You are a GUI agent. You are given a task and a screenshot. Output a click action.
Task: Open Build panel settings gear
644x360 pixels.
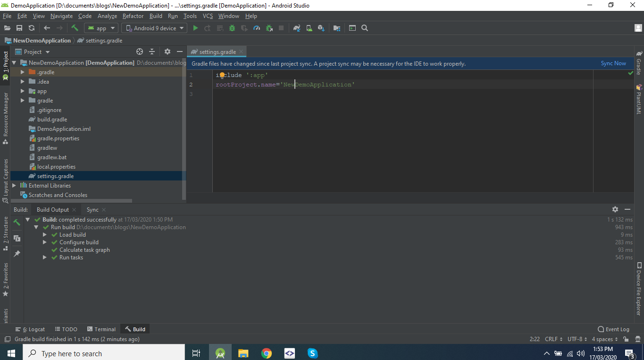click(615, 209)
